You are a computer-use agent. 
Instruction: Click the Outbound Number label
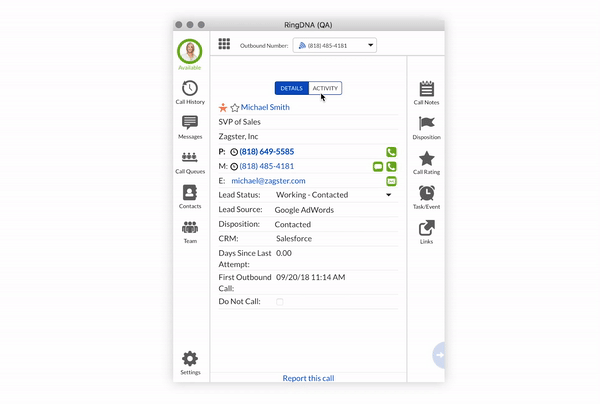coord(264,46)
